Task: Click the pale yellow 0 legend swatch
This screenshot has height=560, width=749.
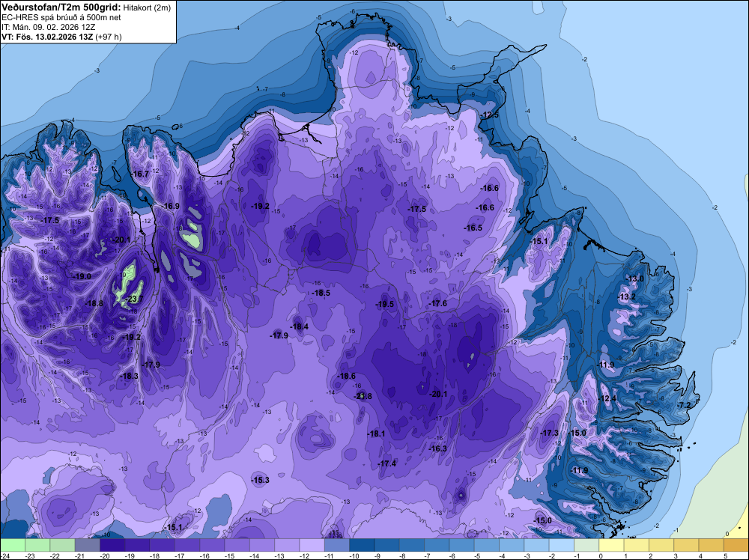Action: pyautogui.click(x=611, y=545)
